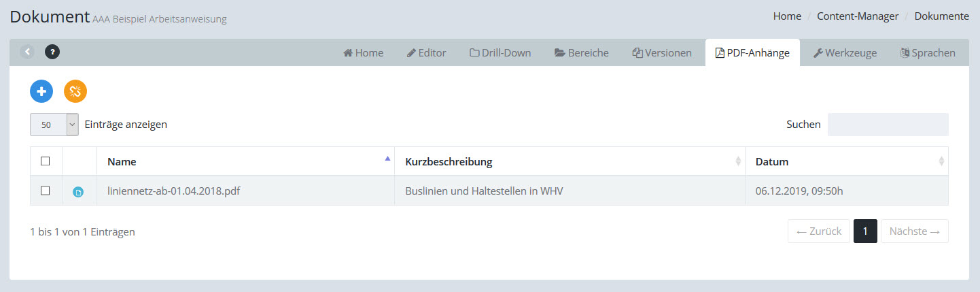Toggle the select-all checkbox in header
The height and width of the screenshot is (292, 980).
46,161
